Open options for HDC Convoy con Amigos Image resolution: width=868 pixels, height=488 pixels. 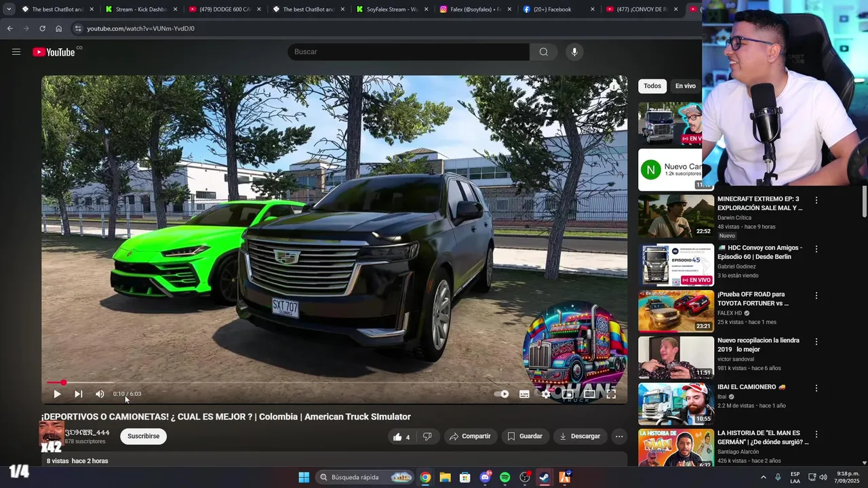(816, 249)
